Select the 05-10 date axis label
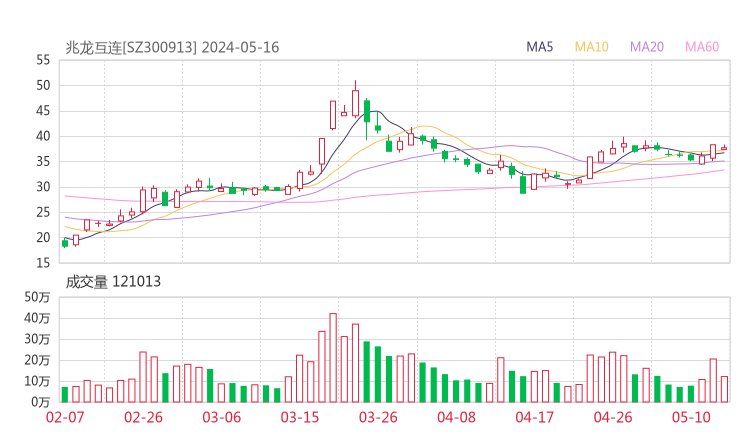 tap(691, 417)
